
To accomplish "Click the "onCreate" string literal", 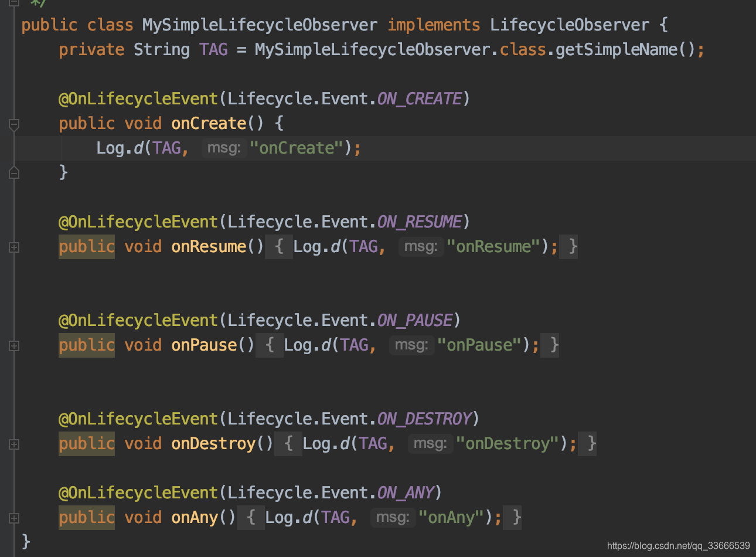I will point(297,148).
